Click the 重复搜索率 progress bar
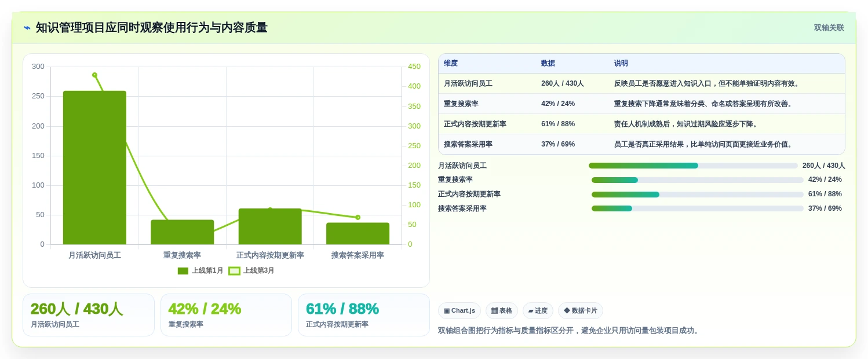Image resolution: width=868 pixels, height=359 pixels. [x=698, y=180]
